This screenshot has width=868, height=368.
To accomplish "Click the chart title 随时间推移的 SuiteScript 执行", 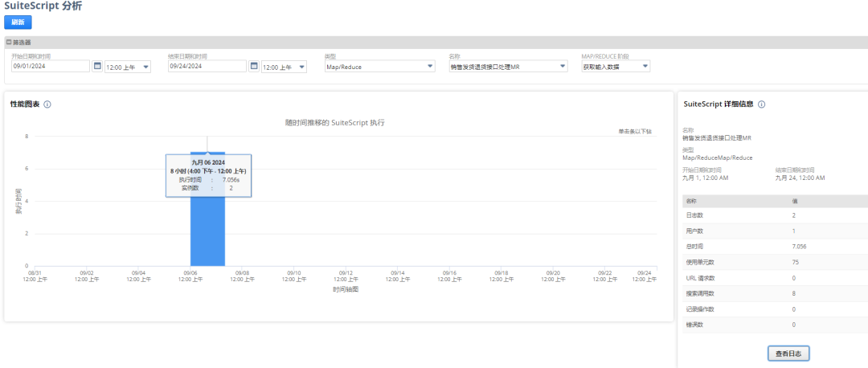I will (335, 123).
